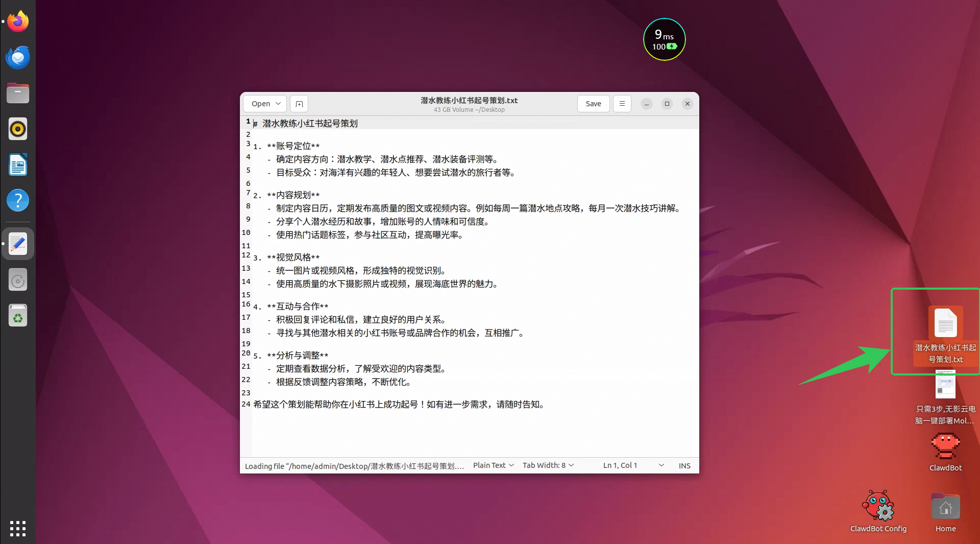The image size is (980, 544).
Task: Select the ClawdBot desktop icon
Action: pyautogui.click(x=945, y=453)
